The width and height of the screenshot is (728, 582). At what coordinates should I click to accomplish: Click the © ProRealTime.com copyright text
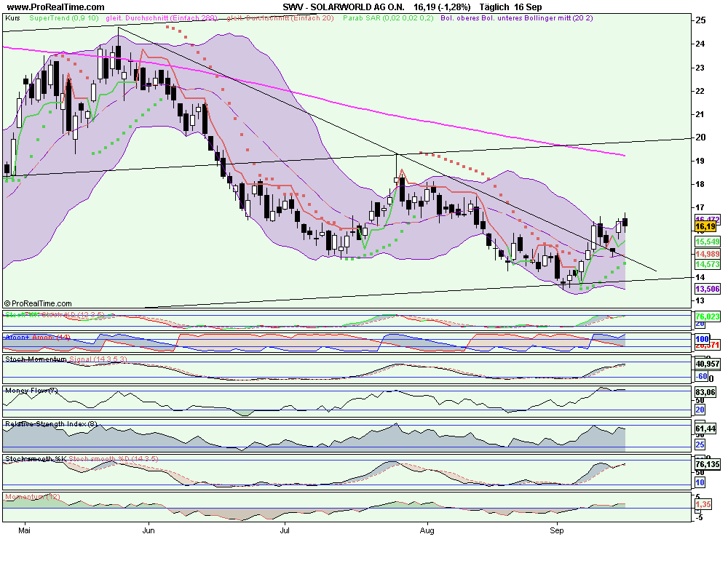[x=38, y=303]
